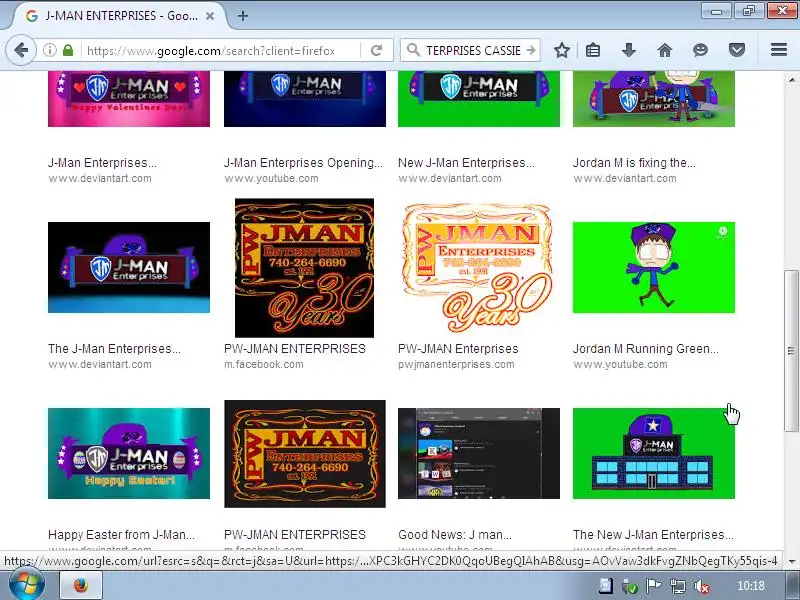Open the network tray icon
Viewport: 800px width, 600px height.
point(678,586)
